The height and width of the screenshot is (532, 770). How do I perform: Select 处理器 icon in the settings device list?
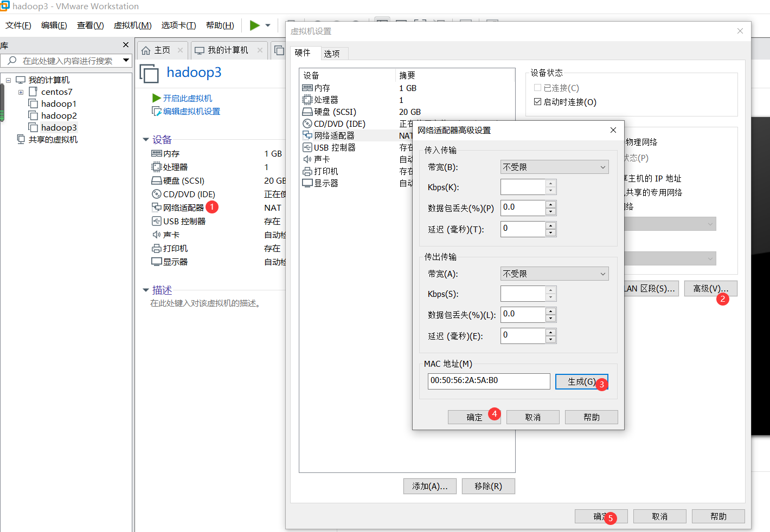[307, 100]
